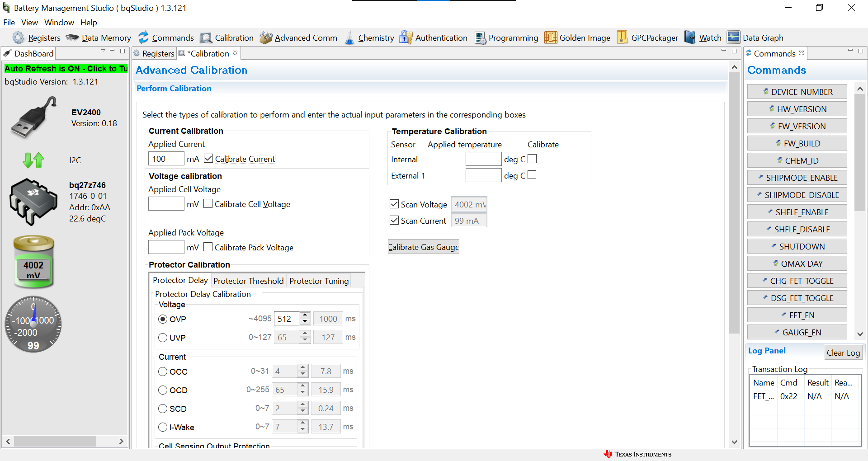Open the Programming toolbar icon
Image resolution: width=868 pixels, height=461 pixels.
480,38
